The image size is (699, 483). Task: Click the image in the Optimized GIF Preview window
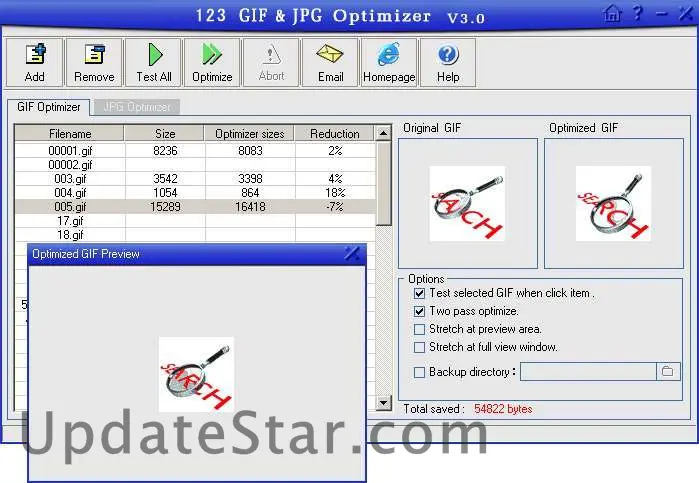(196, 374)
